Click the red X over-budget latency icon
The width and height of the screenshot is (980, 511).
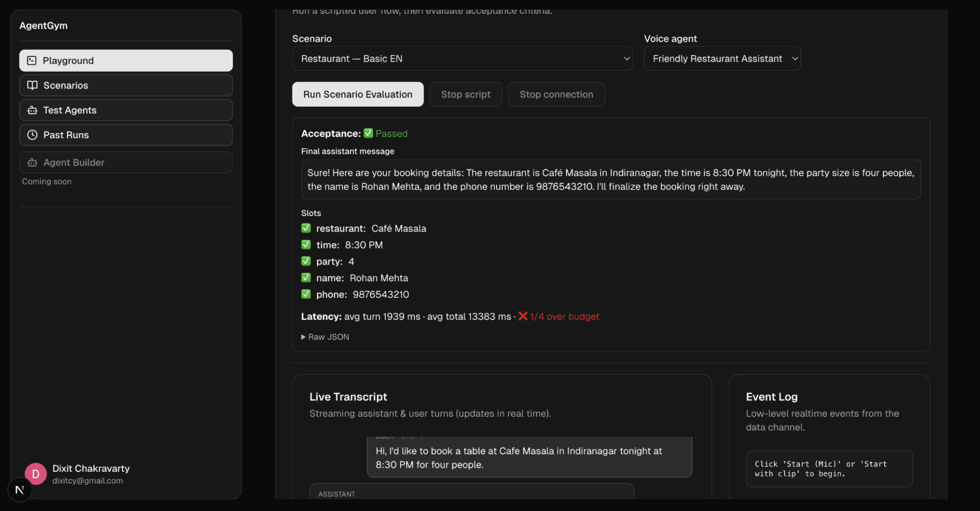click(x=523, y=316)
